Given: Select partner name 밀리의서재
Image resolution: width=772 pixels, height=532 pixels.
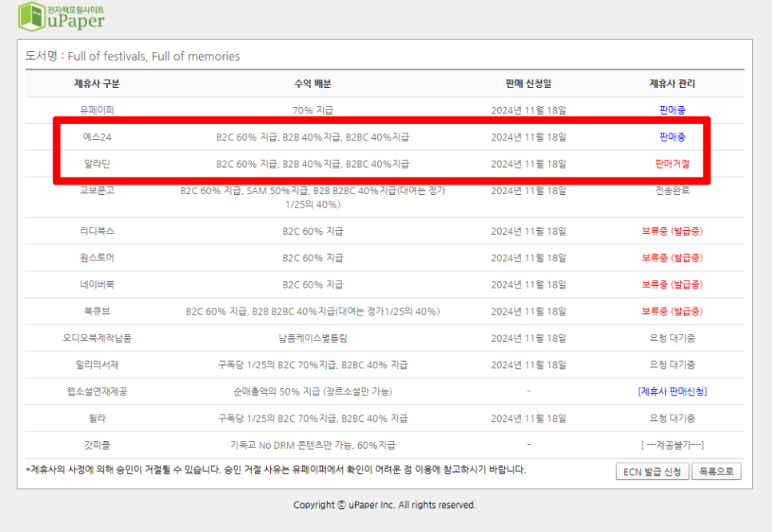Looking at the screenshot, I should tap(97, 365).
